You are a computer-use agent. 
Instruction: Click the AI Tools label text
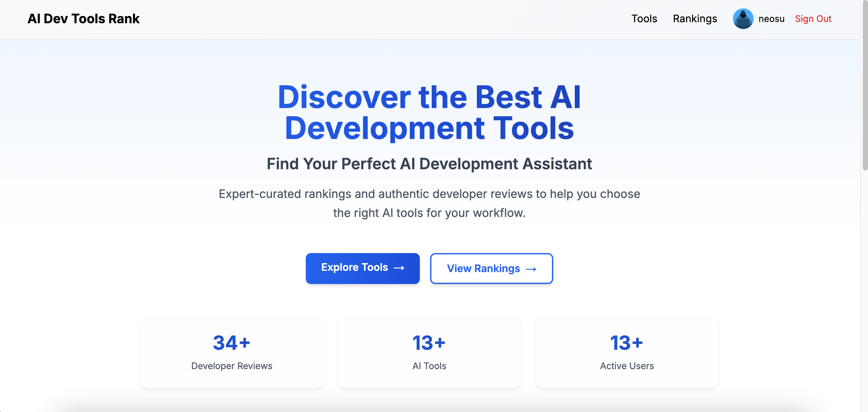429,366
